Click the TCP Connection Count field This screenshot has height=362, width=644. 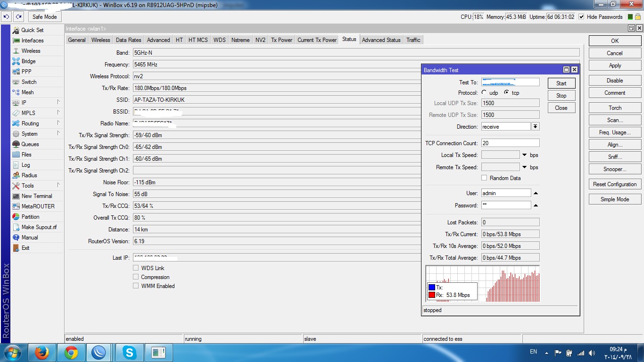(510, 143)
